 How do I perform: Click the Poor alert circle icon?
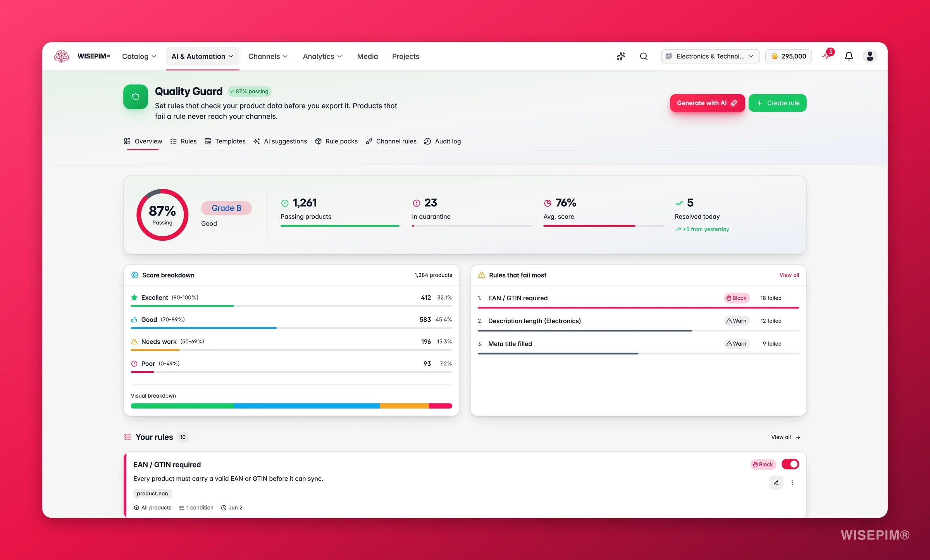[134, 364]
